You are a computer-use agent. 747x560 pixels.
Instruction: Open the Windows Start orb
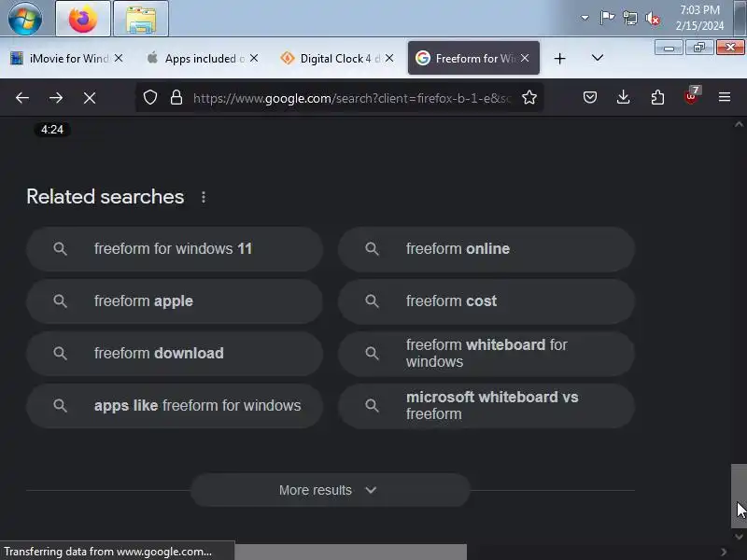[x=25, y=19]
